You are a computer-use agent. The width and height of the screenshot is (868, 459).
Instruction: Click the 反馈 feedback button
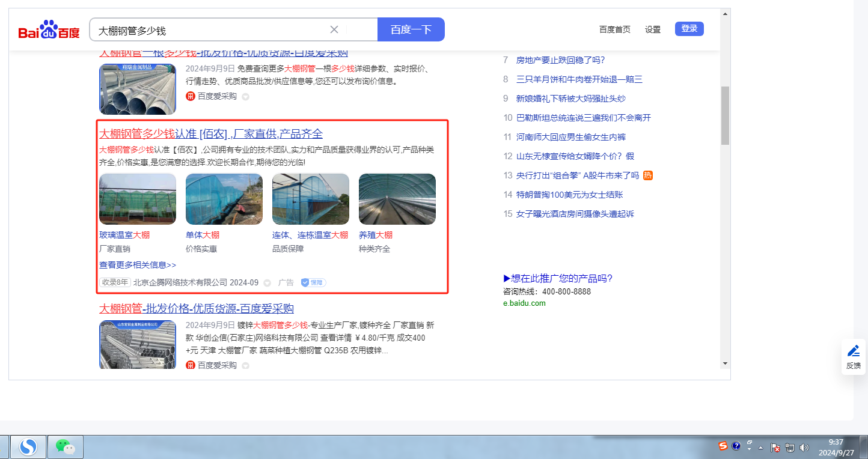click(854, 357)
